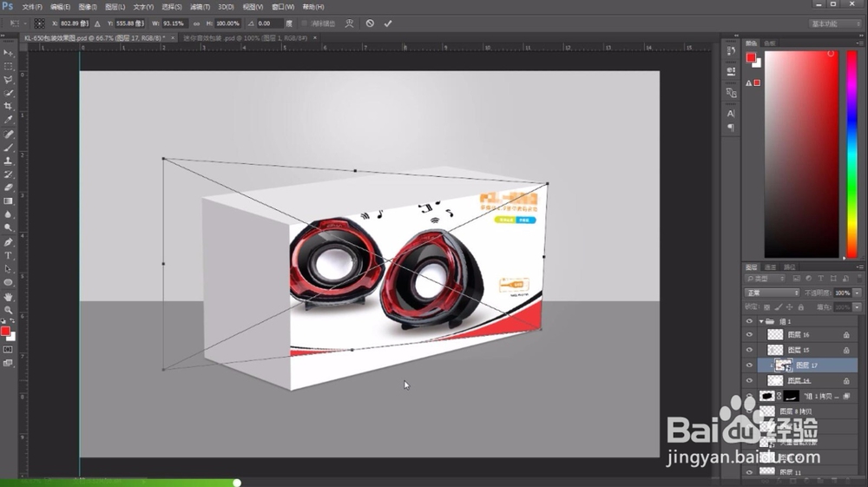Open the fill percentage dropdown arrow
The height and width of the screenshot is (487, 868).
click(x=857, y=306)
